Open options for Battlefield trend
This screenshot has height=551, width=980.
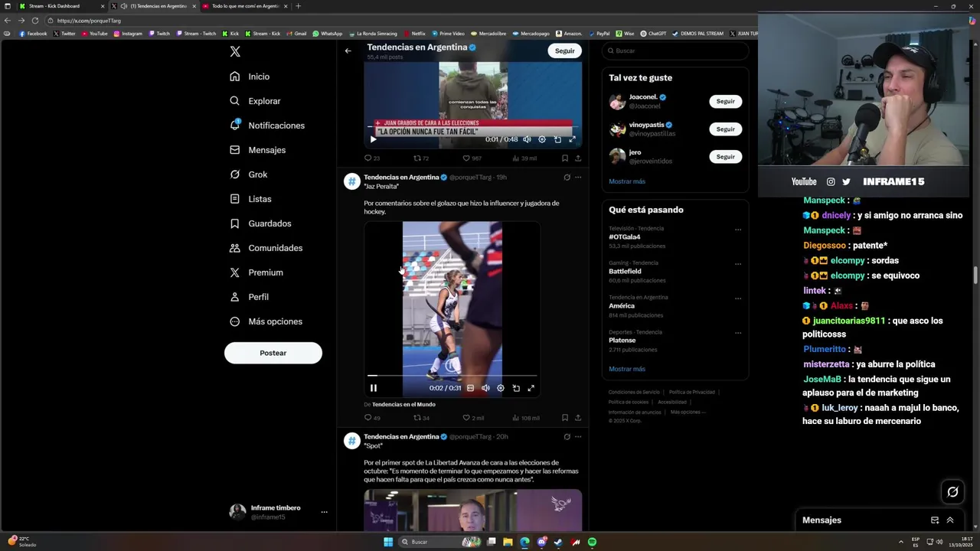coord(738,264)
